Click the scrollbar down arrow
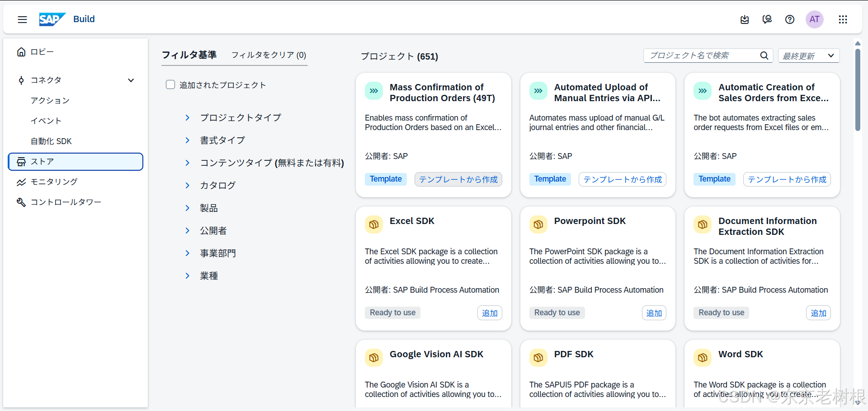868x411 pixels. pyautogui.click(x=858, y=402)
